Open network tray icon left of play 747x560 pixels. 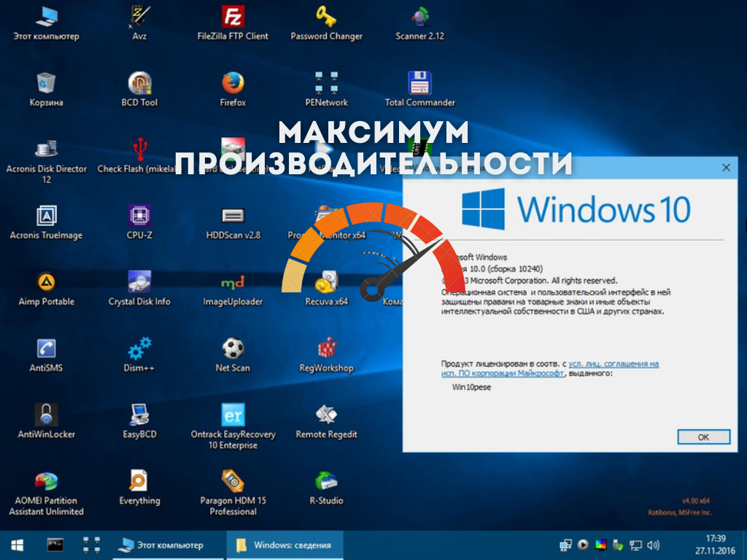(x=566, y=545)
